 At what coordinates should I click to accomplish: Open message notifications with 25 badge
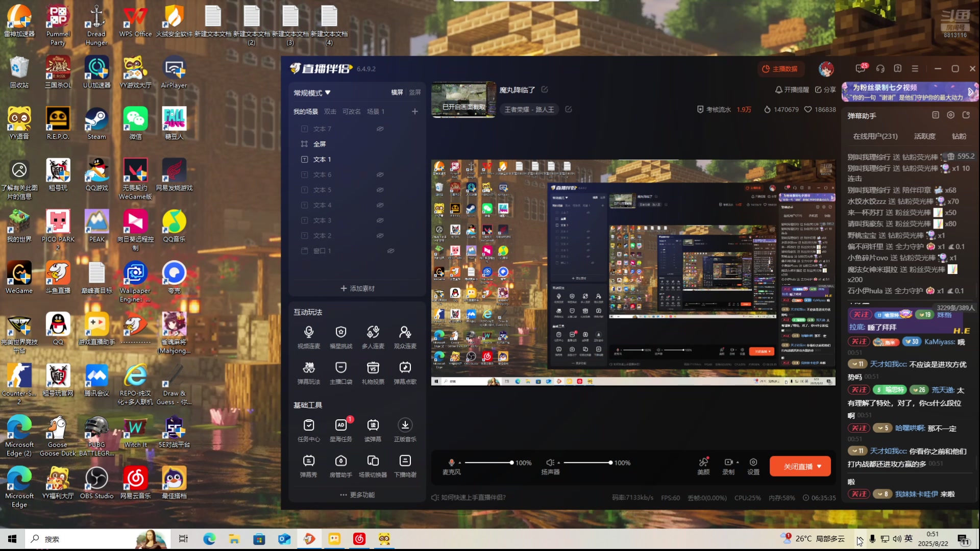click(861, 68)
